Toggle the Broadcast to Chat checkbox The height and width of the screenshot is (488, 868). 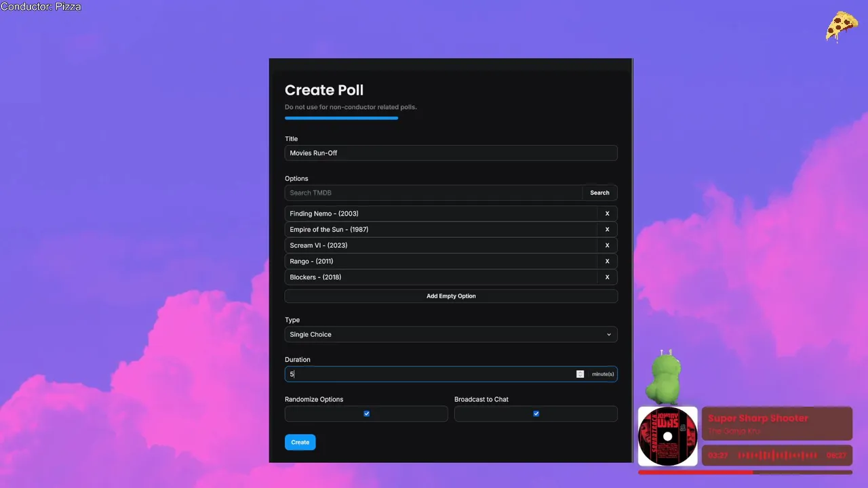click(x=536, y=413)
